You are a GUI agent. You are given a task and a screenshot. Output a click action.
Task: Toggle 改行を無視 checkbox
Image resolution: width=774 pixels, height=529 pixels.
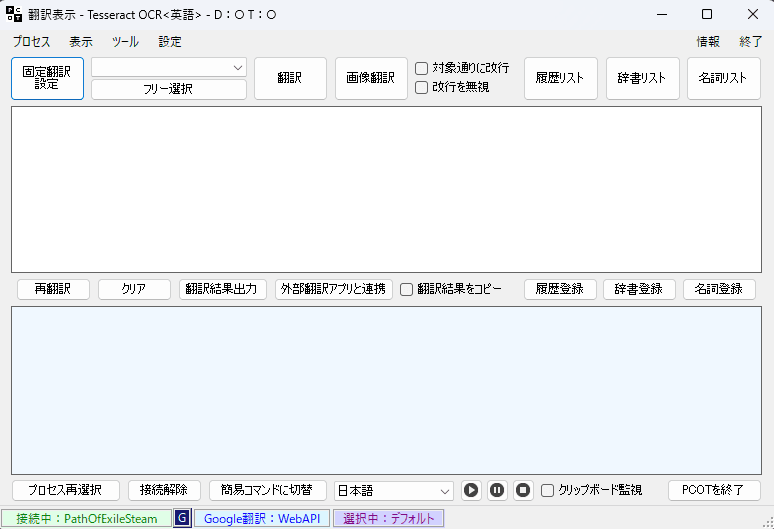coord(422,87)
